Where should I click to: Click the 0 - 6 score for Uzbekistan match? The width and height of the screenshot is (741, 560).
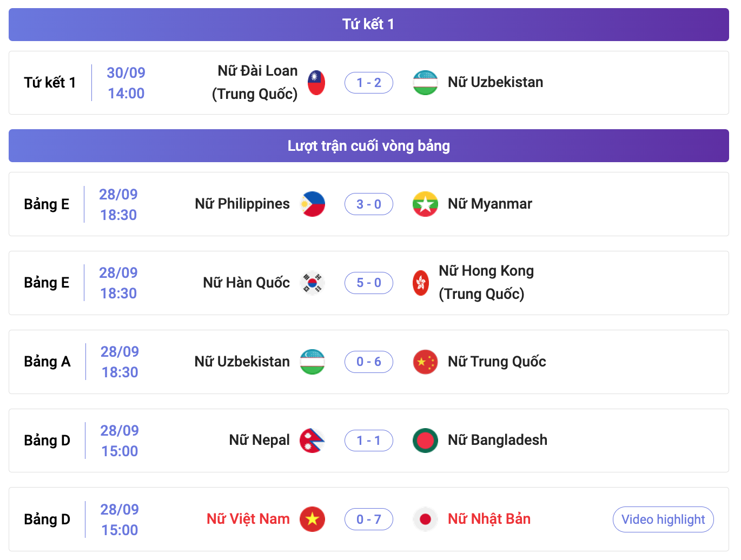tap(369, 362)
